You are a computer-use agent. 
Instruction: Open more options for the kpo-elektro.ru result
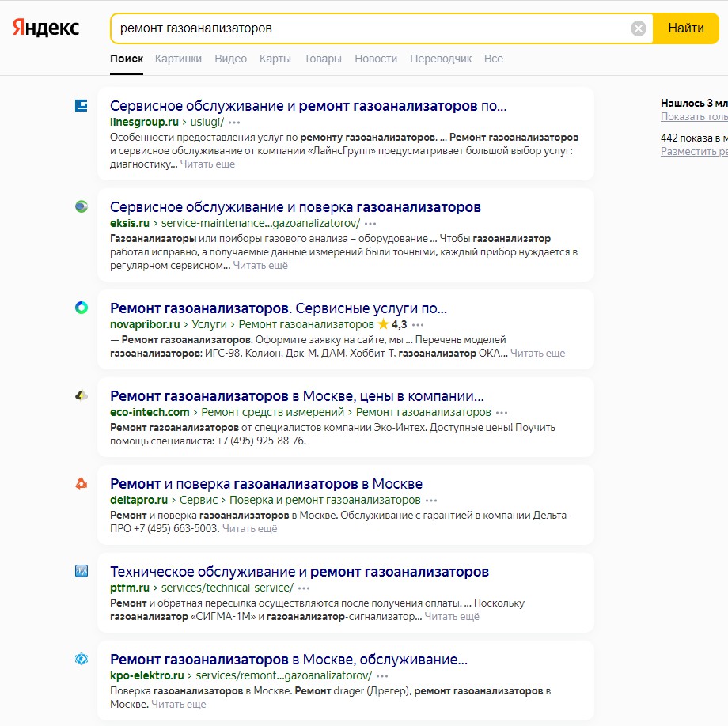(382, 676)
